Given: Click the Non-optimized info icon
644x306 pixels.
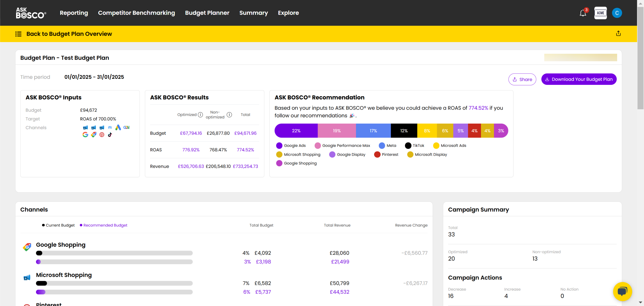Looking at the screenshot, I should (229, 115).
